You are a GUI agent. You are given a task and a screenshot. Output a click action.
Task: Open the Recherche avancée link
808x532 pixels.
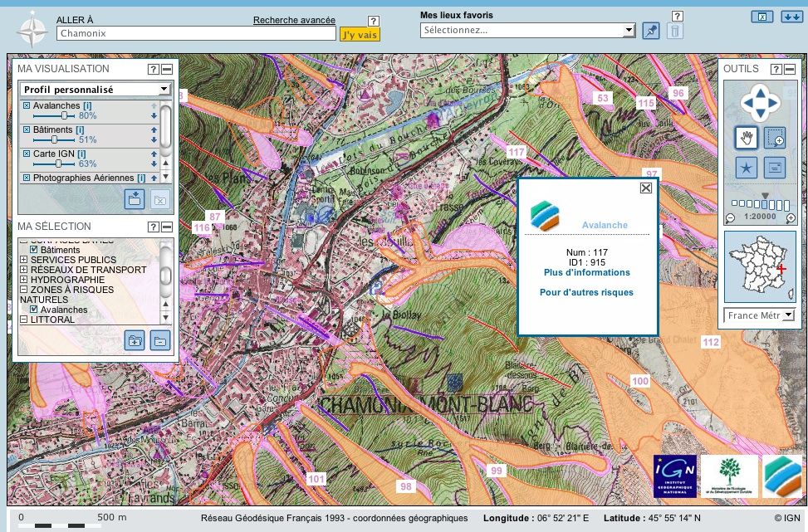click(x=294, y=20)
